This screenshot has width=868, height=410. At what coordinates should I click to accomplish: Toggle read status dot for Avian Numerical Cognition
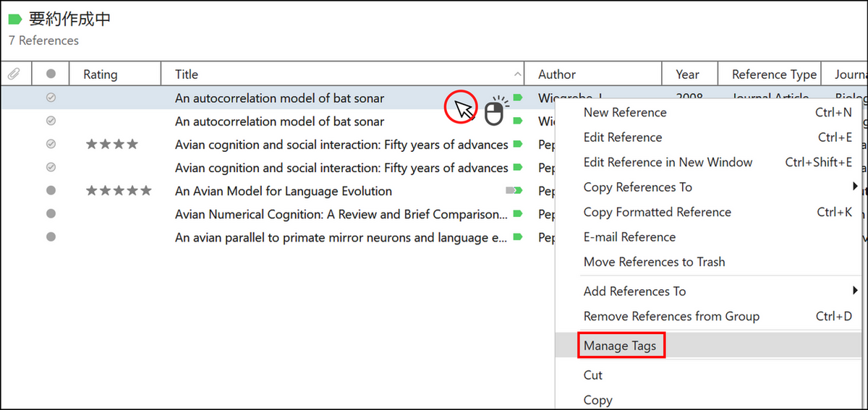(x=51, y=214)
